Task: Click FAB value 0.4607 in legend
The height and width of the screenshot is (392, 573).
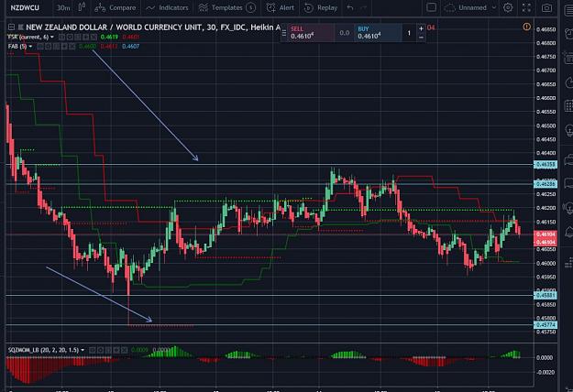Action: pos(130,47)
